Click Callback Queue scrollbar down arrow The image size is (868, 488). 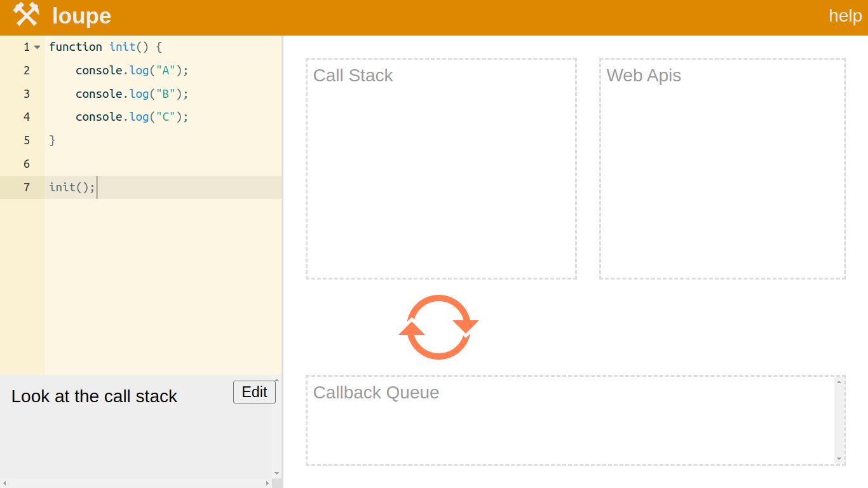tap(839, 459)
